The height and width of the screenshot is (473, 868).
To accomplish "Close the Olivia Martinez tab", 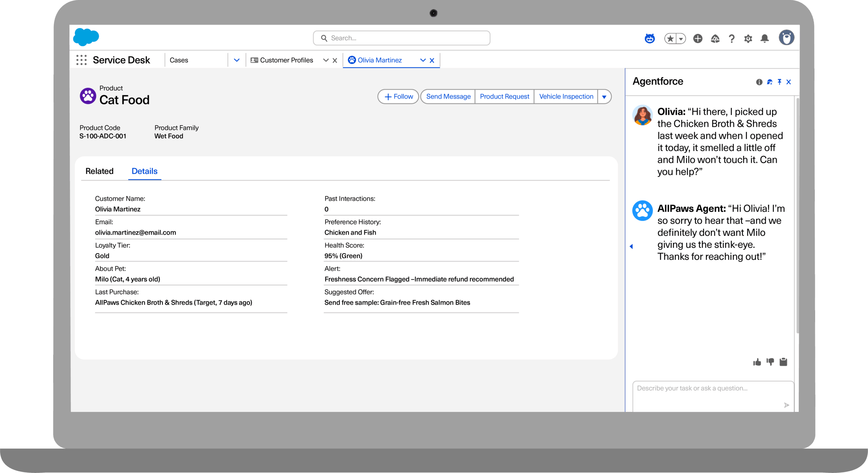I will [x=432, y=60].
